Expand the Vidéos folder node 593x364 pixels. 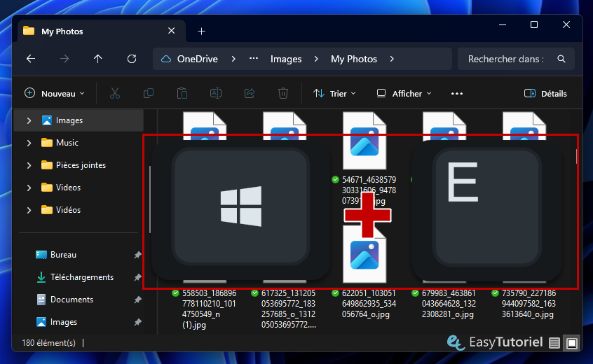[29, 210]
